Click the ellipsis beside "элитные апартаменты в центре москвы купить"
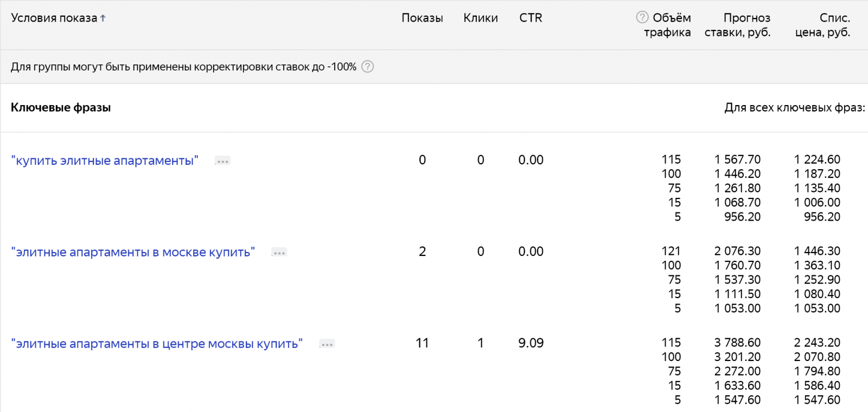Screen dimensions: 868x412 [327, 344]
